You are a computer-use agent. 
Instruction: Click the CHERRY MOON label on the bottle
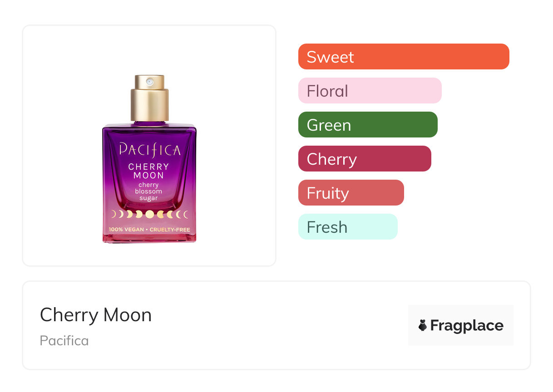(x=149, y=171)
